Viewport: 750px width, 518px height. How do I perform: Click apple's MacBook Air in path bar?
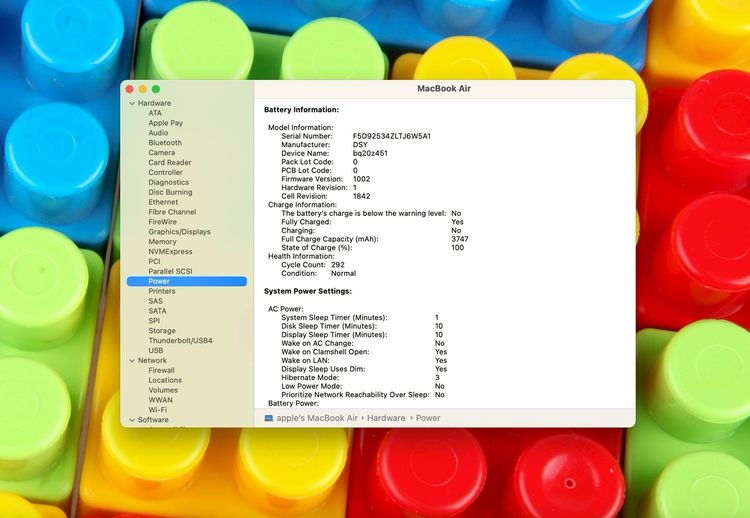317,418
